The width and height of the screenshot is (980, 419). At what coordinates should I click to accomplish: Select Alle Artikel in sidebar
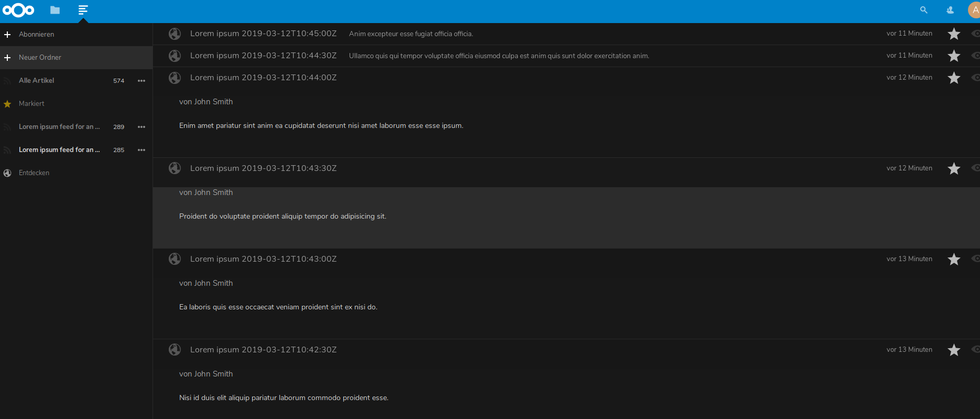tap(36, 81)
